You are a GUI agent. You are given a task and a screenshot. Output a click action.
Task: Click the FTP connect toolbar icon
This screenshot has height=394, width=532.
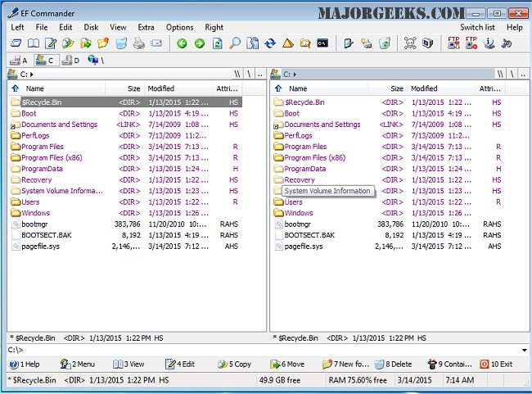point(454,43)
